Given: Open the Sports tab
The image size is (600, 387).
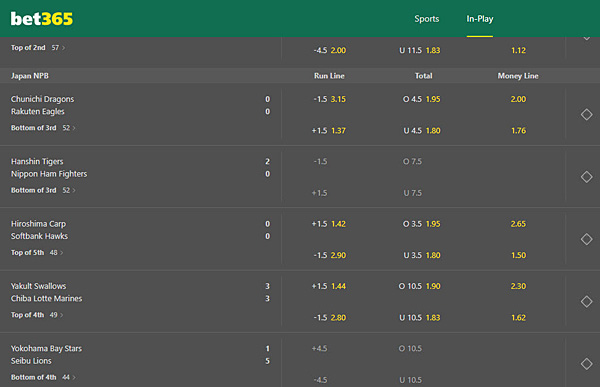Looking at the screenshot, I should (x=427, y=19).
